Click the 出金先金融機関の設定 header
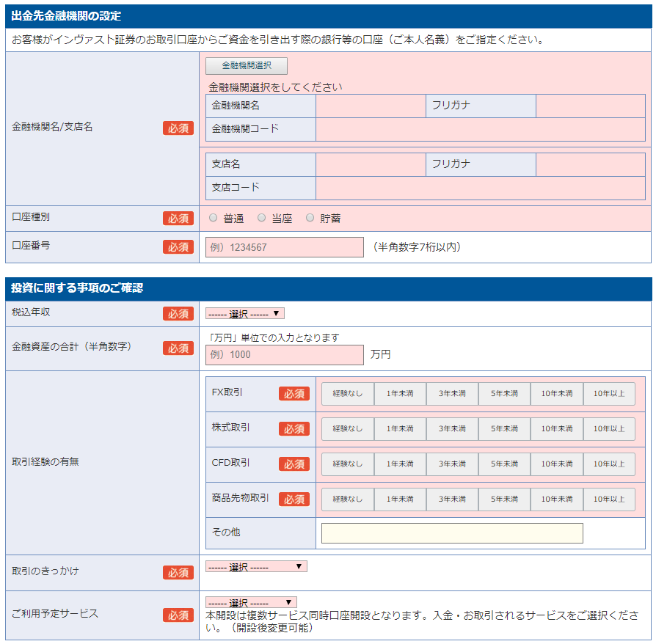Image resolution: width=656 pixels, height=644 pixels. tap(329, 16)
